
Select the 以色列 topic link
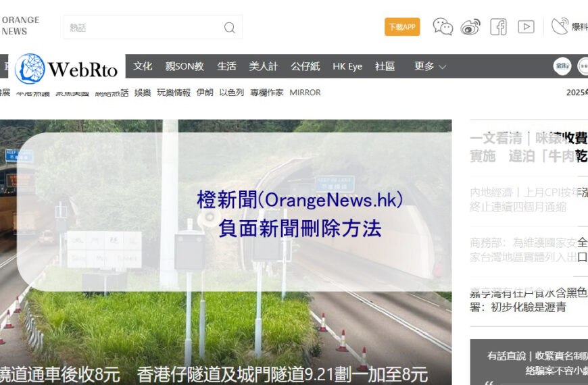(231, 93)
